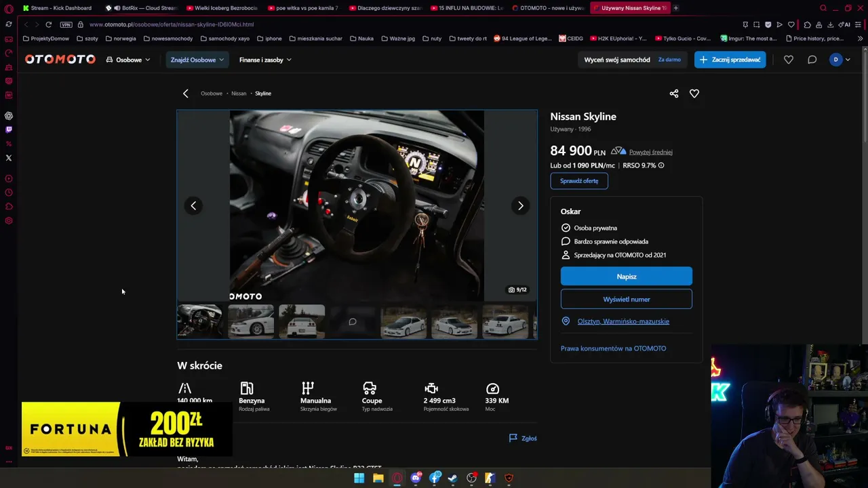Viewport: 868px width, 488px height.
Task: Open messages chat icon in site header
Action: [812, 60]
